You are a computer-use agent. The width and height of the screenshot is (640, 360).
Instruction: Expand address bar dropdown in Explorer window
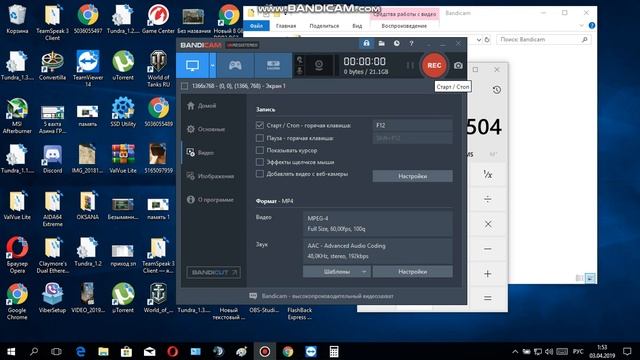478,40
